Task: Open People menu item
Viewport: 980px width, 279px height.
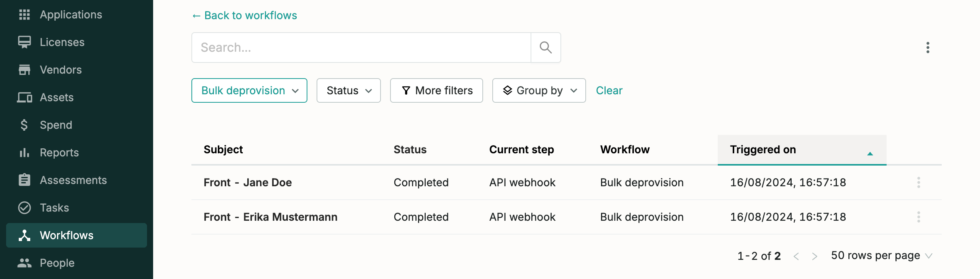Action: click(x=77, y=263)
